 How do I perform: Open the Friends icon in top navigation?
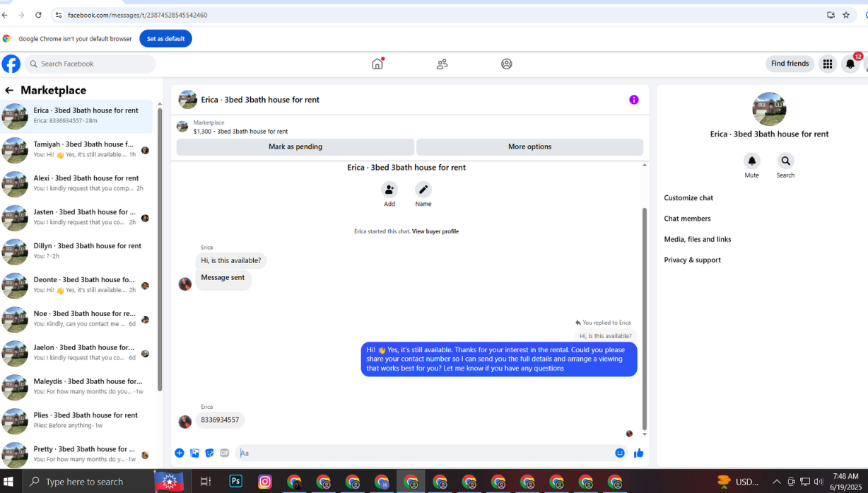pos(442,64)
